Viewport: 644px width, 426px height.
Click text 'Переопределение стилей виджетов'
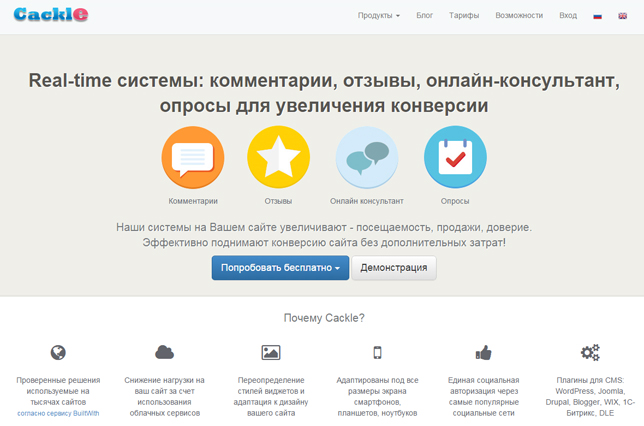[x=271, y=386]
